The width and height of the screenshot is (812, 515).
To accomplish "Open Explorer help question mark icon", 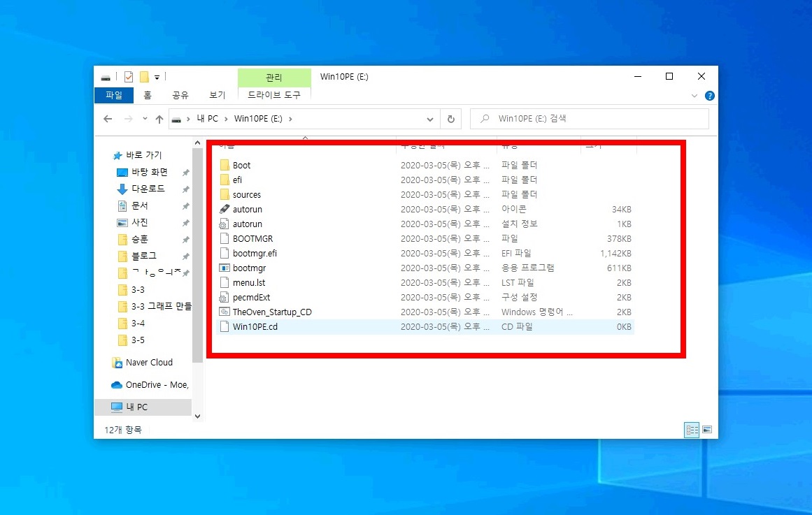I will pos(710,96).
